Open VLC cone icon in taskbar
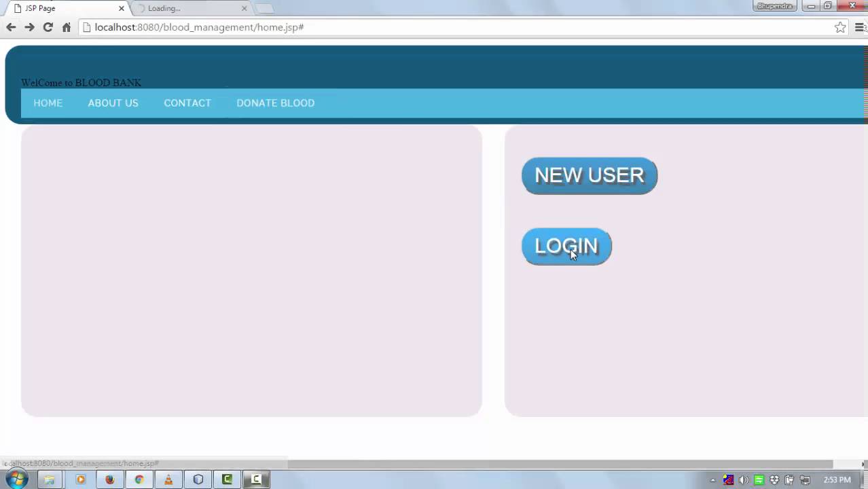This screenshot has height=489, width=868. (x=168, y=479)
